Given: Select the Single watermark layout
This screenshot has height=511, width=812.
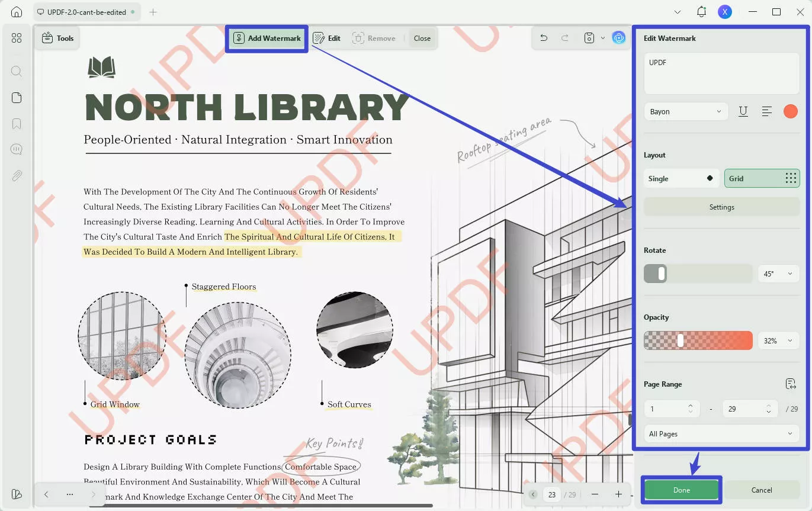Looking at the screenshot, I should point(682,178).
